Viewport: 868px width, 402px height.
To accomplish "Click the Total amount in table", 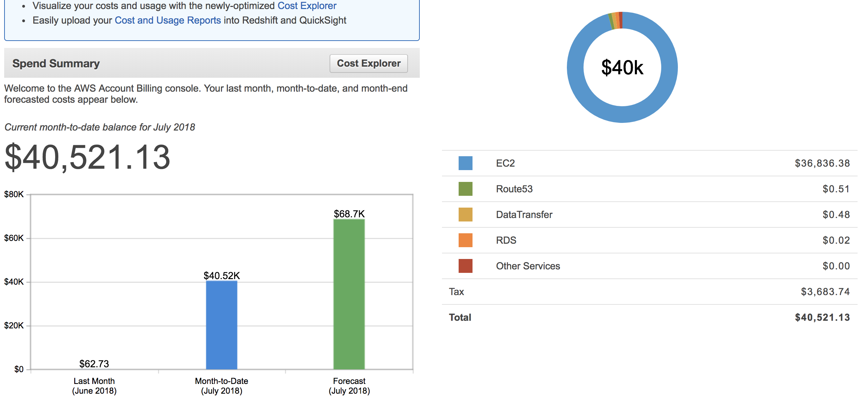I will coord(822,317).
